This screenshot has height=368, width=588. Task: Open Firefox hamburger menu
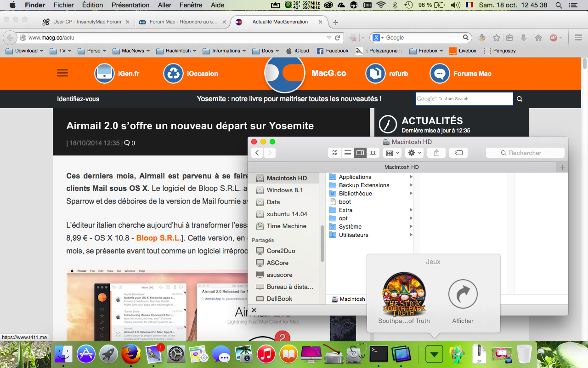(x=578, y=38)
